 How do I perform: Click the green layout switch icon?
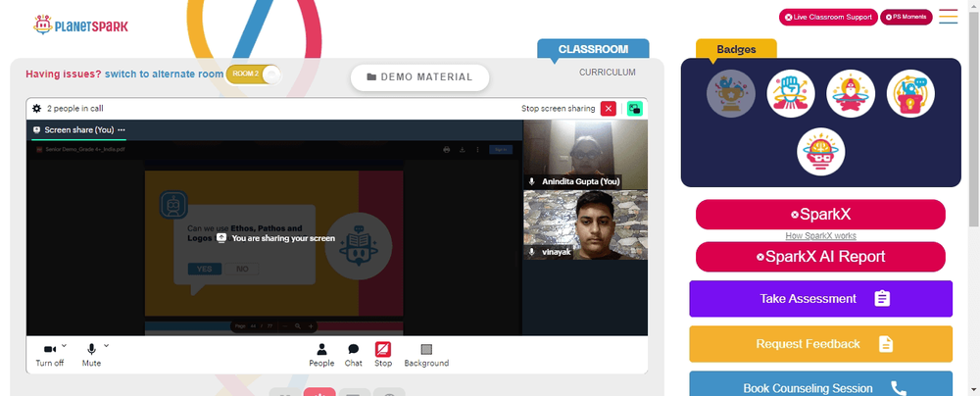point(635,108)
